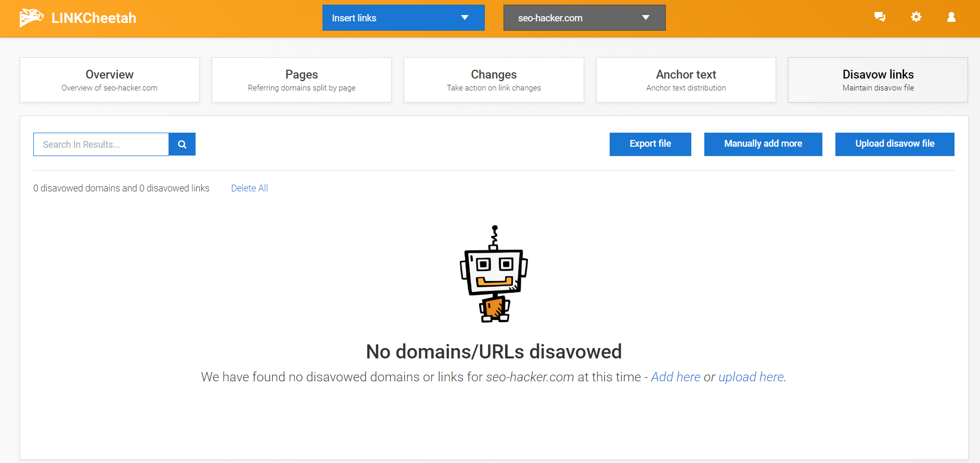This screenshot has height=463, width=980.
Task: Go to the Changes tab
Action: coord(494,80)
